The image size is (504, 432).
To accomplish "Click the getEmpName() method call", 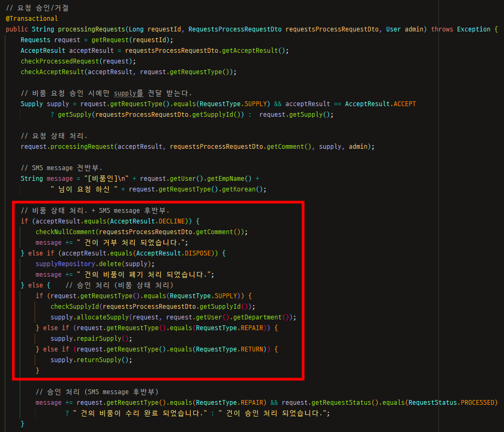I will [x=229, y=179].
